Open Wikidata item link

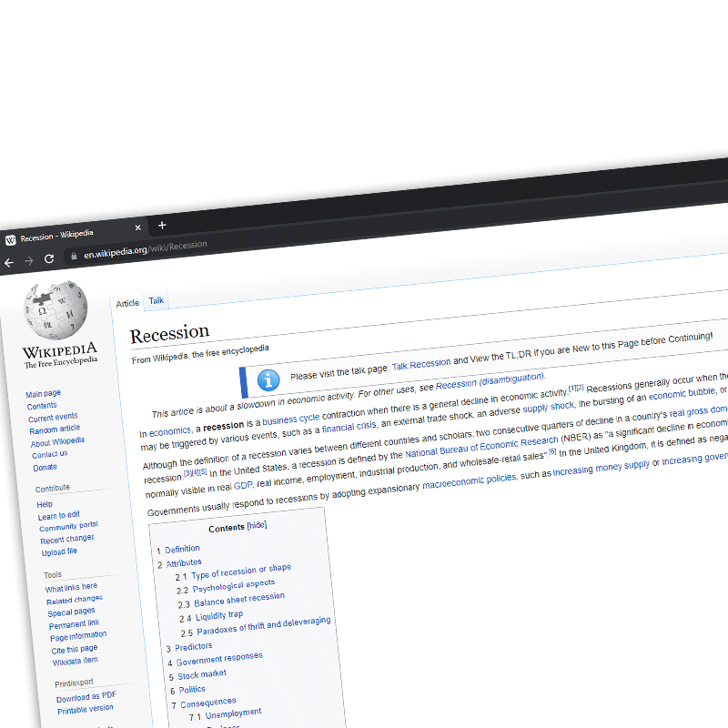tap(76, 662)
